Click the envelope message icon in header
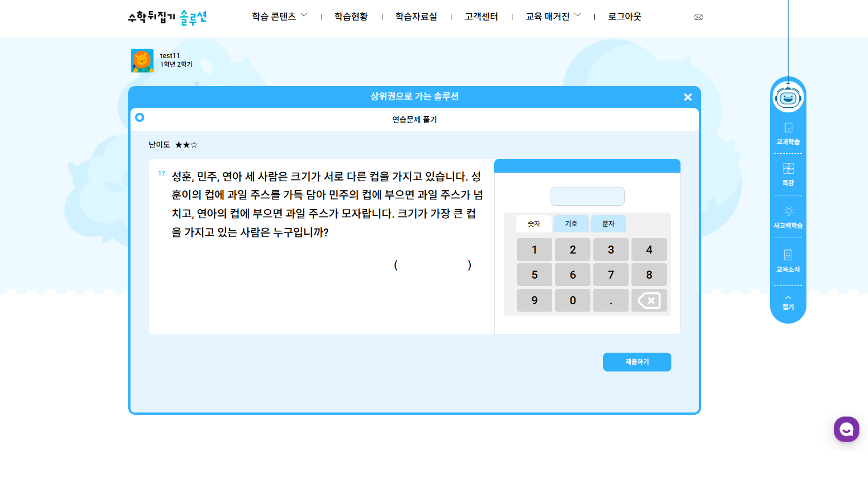This screenshot has width=868, height=486. (698, 17)
